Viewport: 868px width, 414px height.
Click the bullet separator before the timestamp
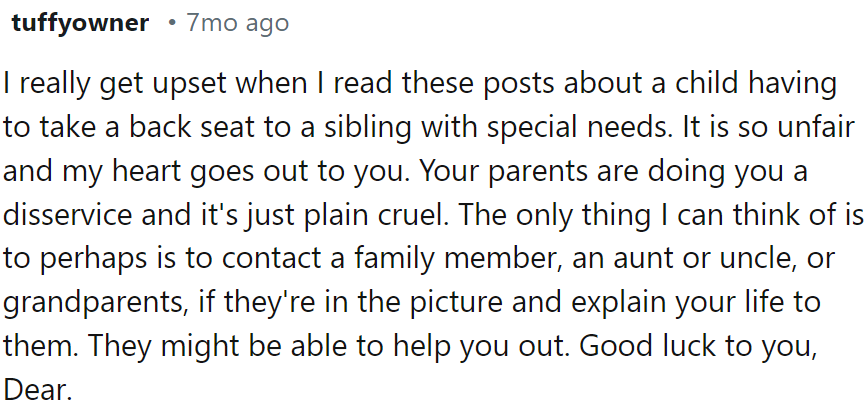point(173,24)
